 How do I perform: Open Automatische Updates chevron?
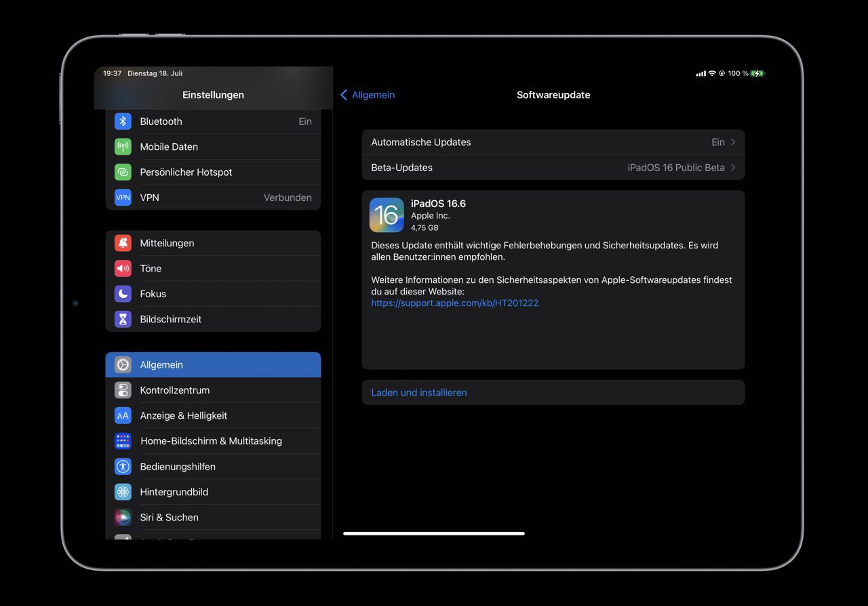tap(733, 143)
